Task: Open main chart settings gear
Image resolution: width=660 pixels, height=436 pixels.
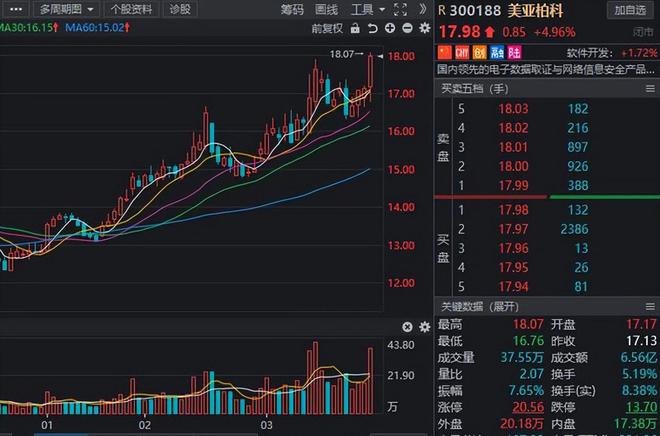Action: pyautogui.click(x=425, y=28)
